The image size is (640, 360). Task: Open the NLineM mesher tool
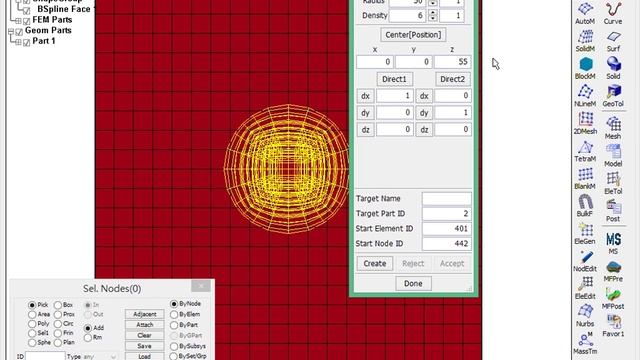[x=585, y=96]
